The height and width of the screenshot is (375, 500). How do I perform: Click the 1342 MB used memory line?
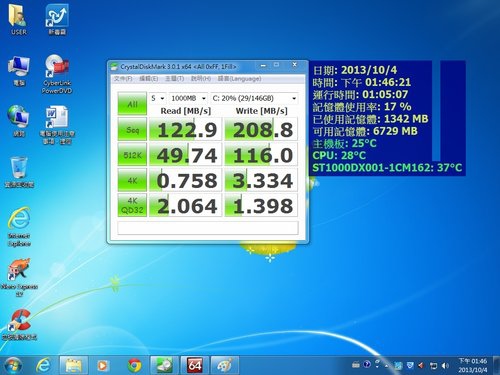point(371,119)
